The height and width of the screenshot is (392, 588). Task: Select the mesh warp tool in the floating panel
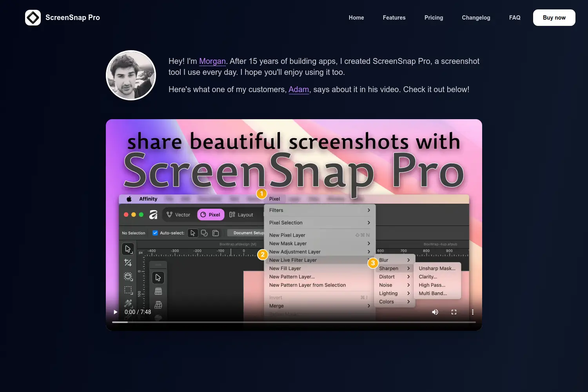click(158, 305)
